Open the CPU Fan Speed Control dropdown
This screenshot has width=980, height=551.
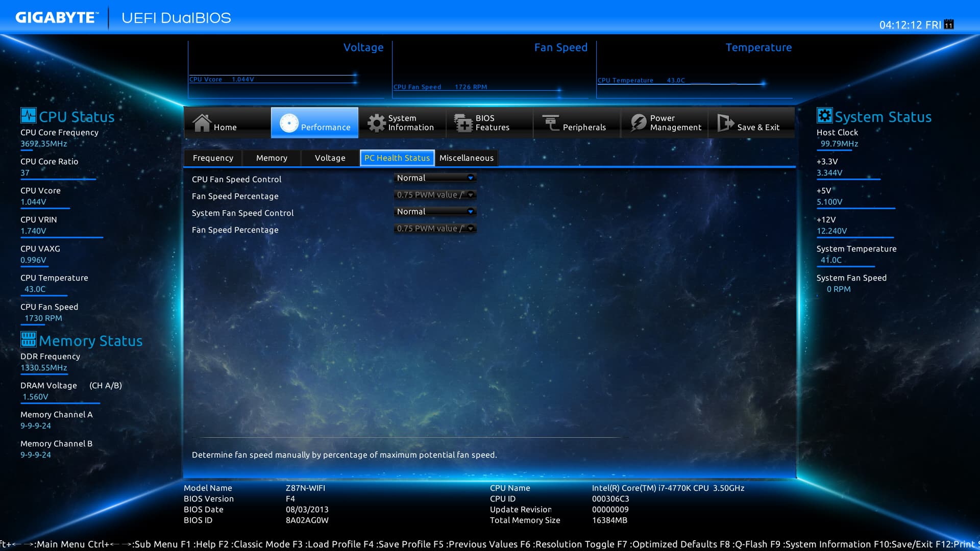435,178
